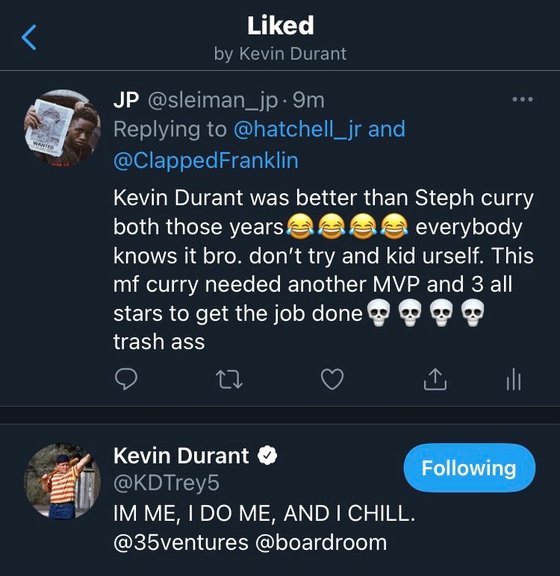Viewport: 560px width, 576px height.
Task: Open the @boardroom mention in bio
Action: click(321, 543)
